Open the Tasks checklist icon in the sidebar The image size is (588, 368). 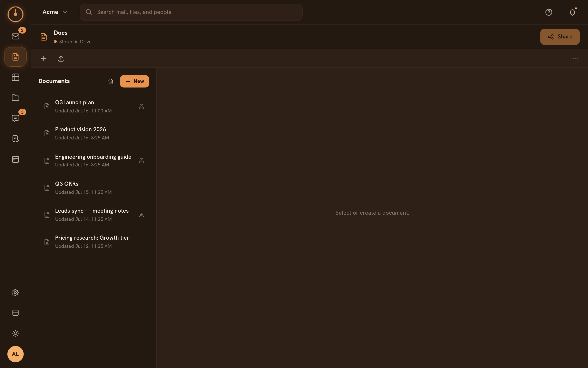[x=15, y=139]
